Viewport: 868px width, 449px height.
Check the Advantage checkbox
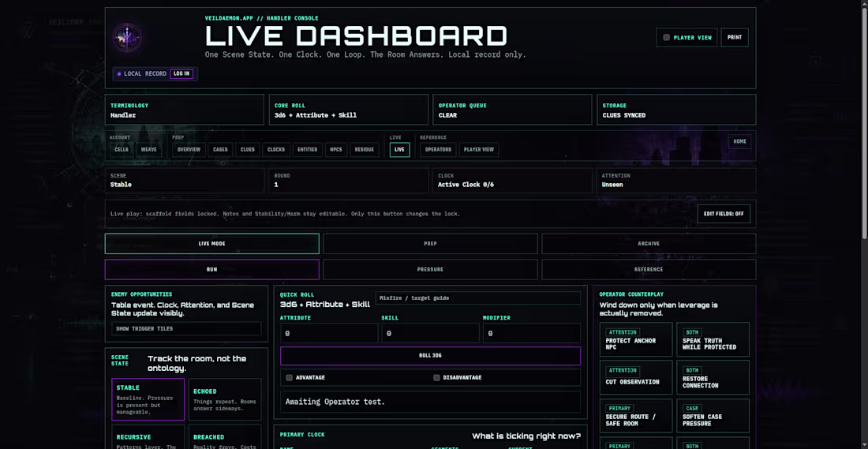click(289, 377)
